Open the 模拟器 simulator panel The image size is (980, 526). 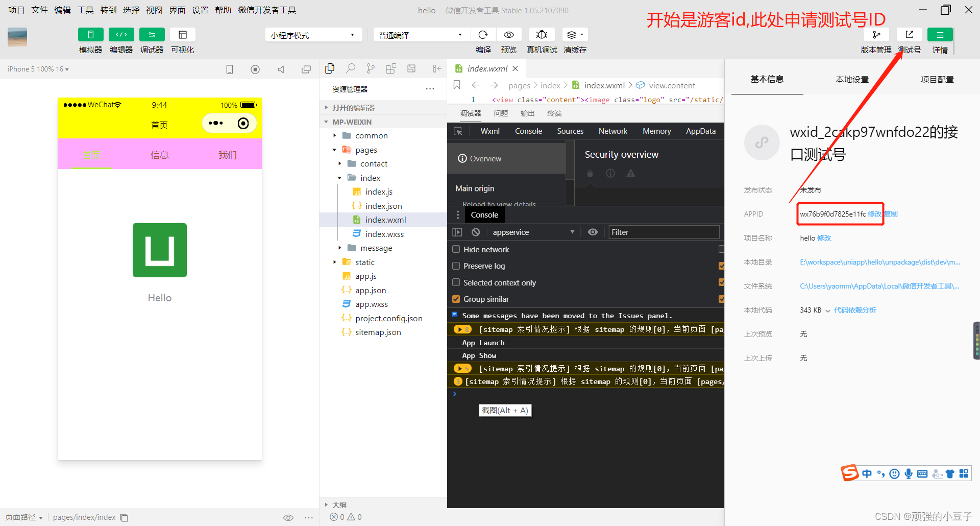(x=90, y=34)
